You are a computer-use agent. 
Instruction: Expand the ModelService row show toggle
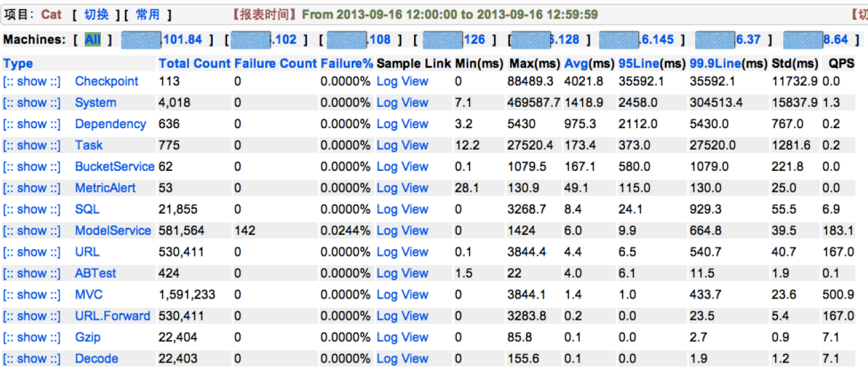[32, 231]
